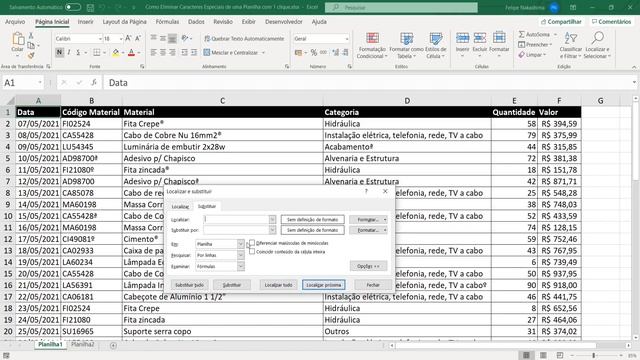Viewport: 640px width, 360px height.
Task: Add a new sheet with plus icon
Action: pyautogui.click(x=113, y=345)
